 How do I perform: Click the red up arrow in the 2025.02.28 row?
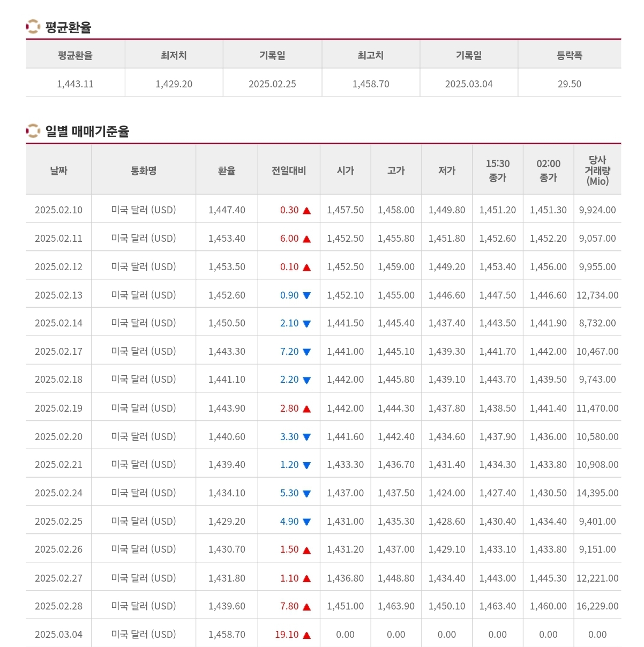(306, 607)
